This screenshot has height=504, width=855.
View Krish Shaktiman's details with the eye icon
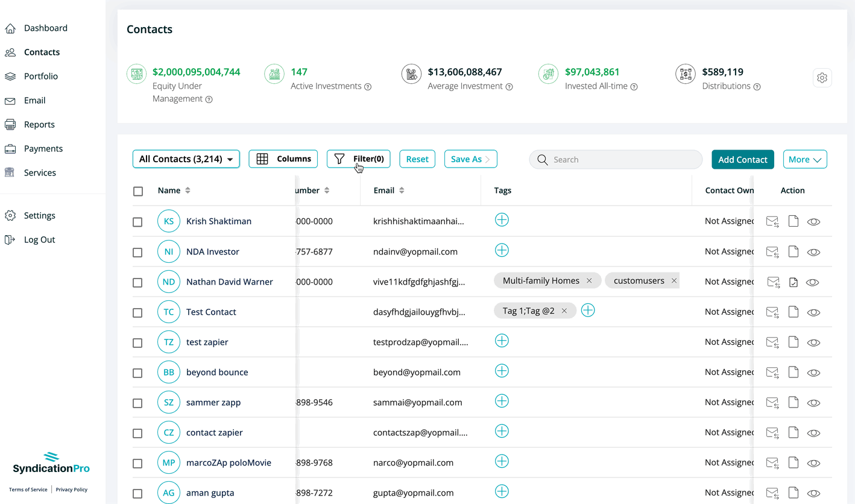[x=813, y=222]
